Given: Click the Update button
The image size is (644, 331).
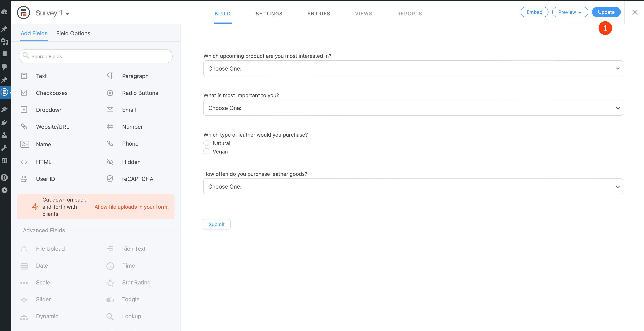Looking at the screenshot, I should tap(606, 12).
